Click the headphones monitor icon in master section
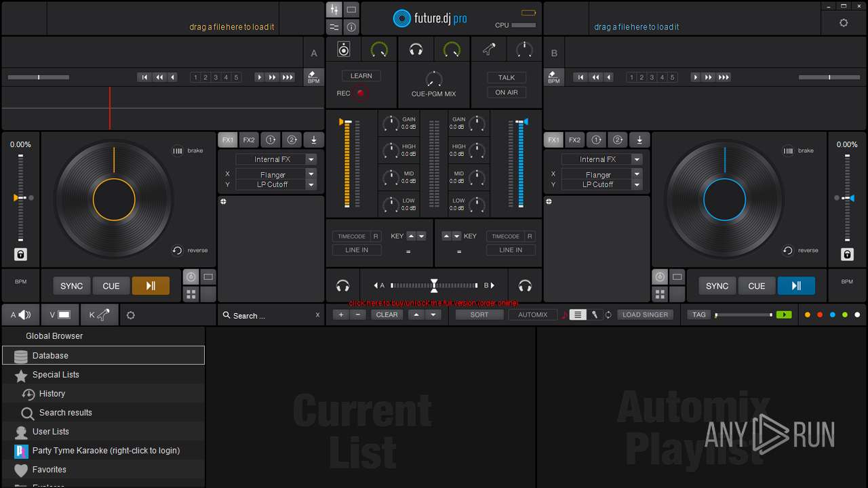 [x=416, y=49]
